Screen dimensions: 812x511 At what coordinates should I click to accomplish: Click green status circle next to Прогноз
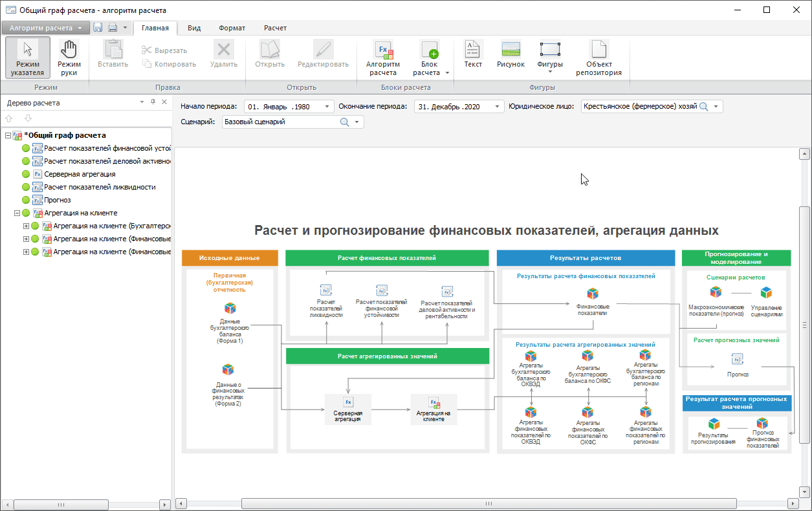26,200
